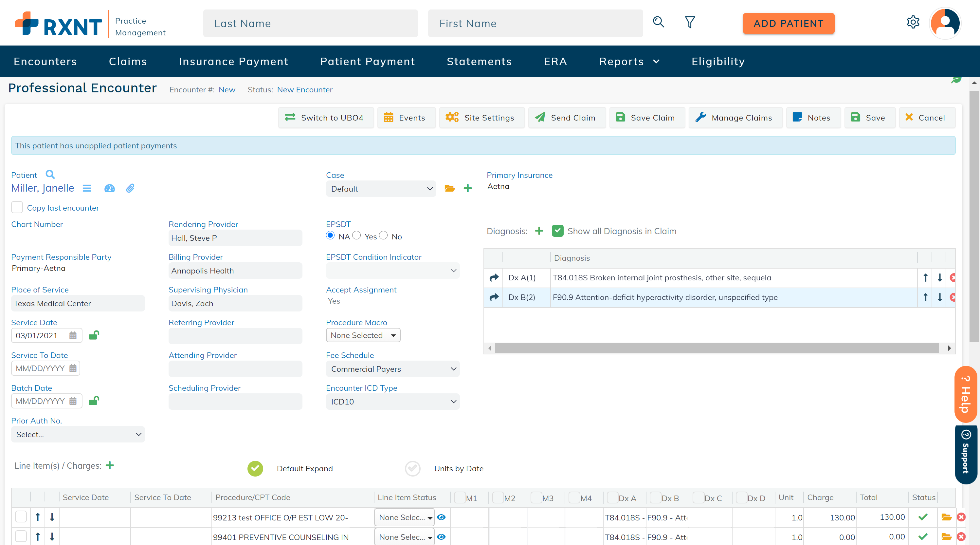Open Line Item Status dropdown for 99401

pos(404,537)
